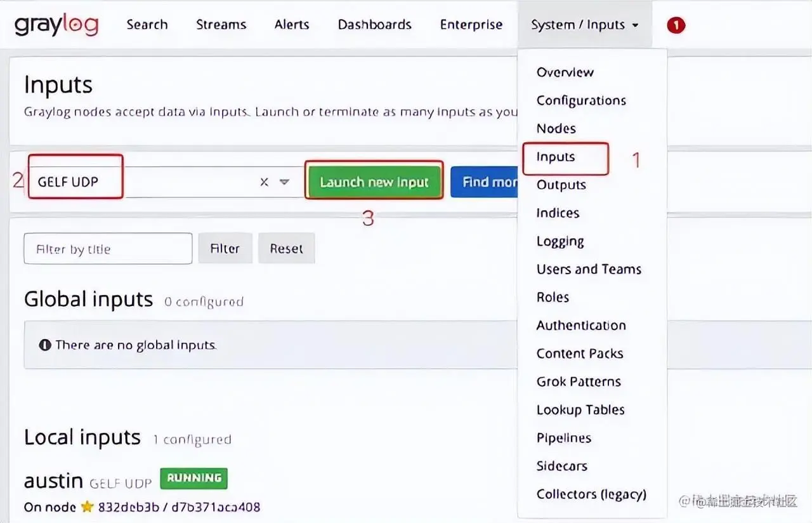Click the star icon next to node 832deb3b
Image resolution: width=812 pixels, height=523 pixels.
(87, 507)
